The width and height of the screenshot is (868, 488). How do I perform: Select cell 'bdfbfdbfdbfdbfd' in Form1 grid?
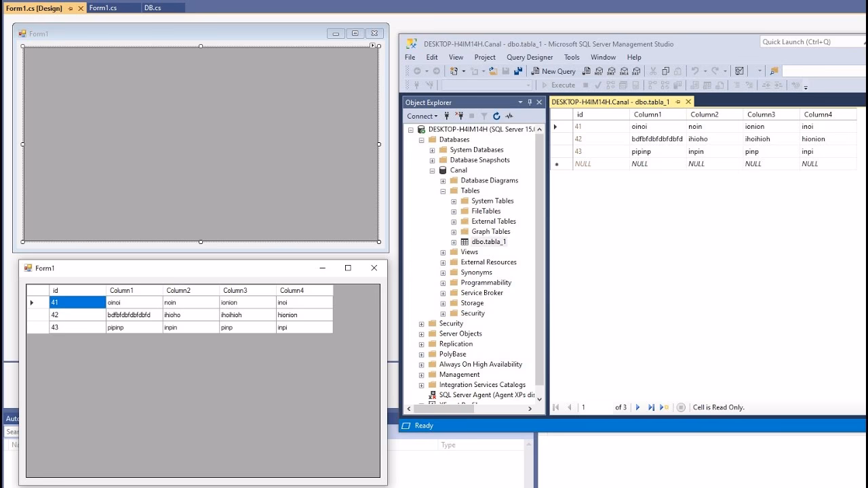134,315
